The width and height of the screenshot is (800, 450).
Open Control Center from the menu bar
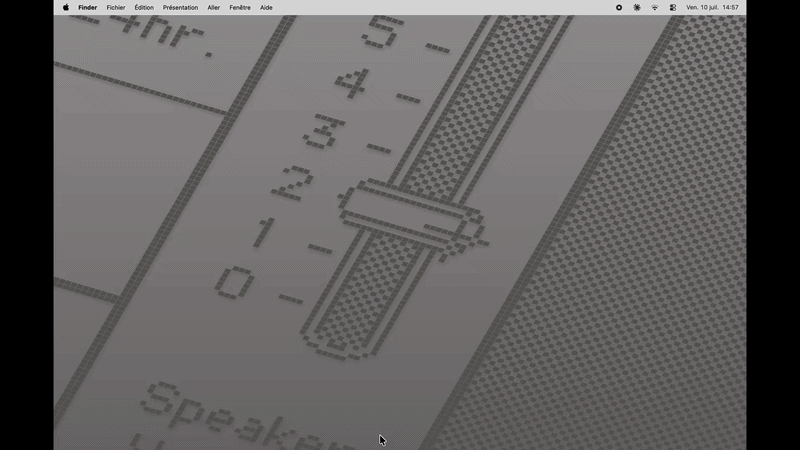point(672,8)
